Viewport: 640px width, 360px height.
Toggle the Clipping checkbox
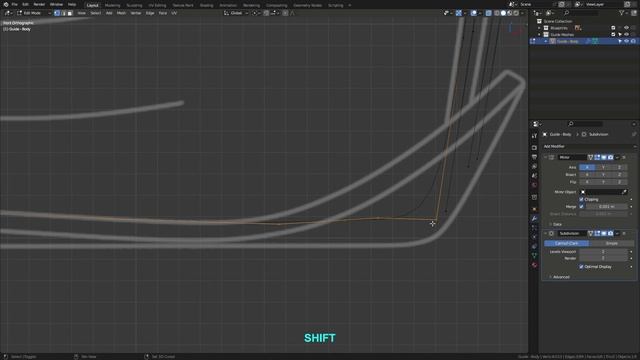tap(581, 199)
